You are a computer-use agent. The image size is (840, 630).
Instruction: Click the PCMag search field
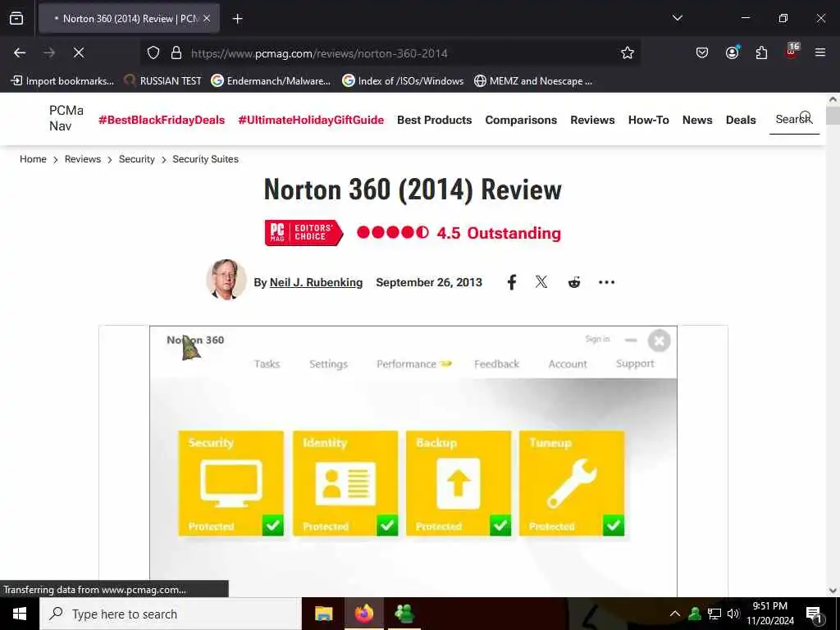[794, 119]
